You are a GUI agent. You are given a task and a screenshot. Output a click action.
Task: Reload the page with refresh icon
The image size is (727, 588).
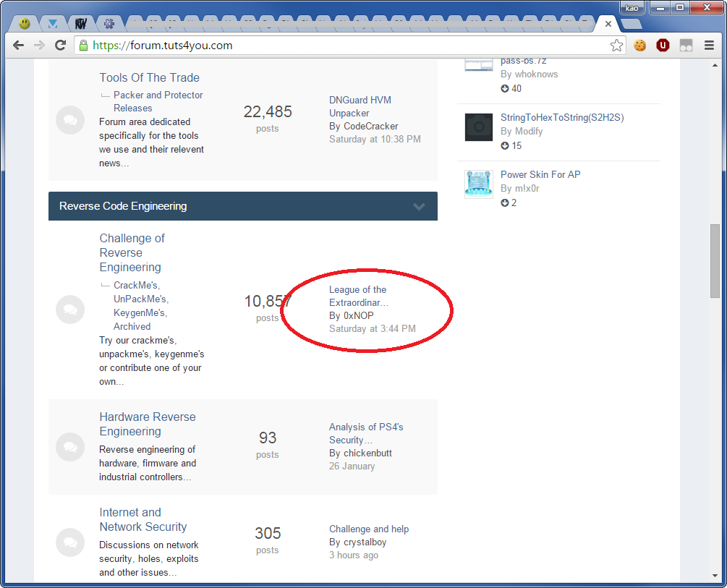click(61, 46)
